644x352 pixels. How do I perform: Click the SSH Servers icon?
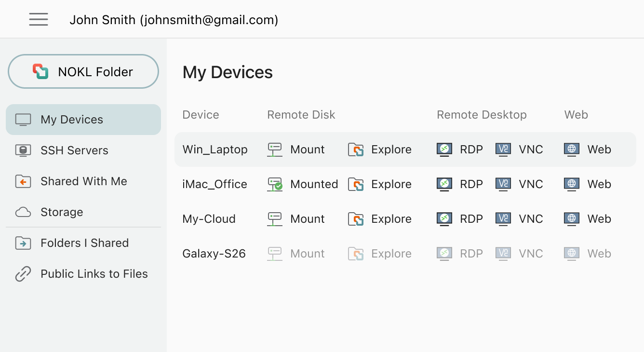click(23, 150)
